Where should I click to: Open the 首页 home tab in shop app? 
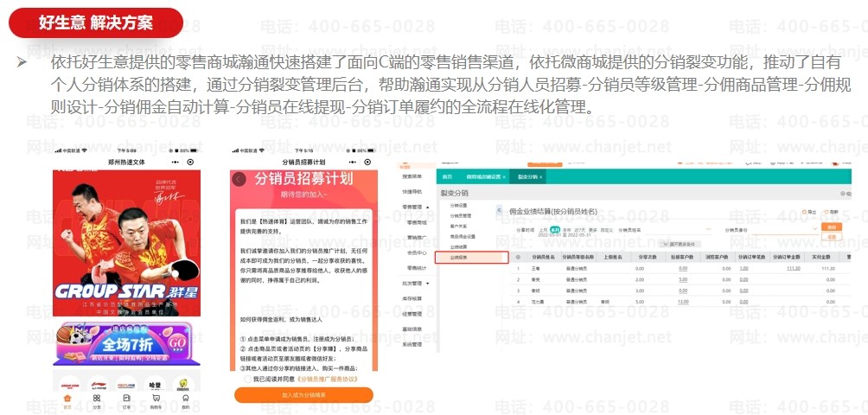point(67,400)
